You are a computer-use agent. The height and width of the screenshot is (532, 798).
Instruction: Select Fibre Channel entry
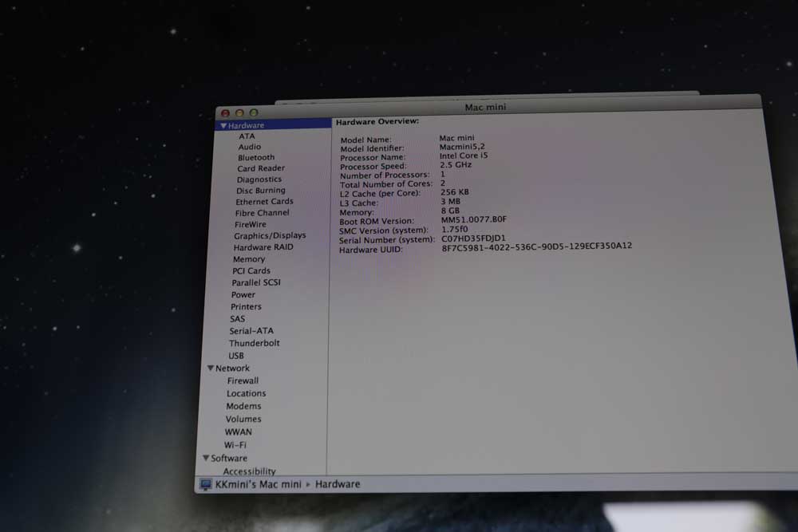[x=262, y=213]
